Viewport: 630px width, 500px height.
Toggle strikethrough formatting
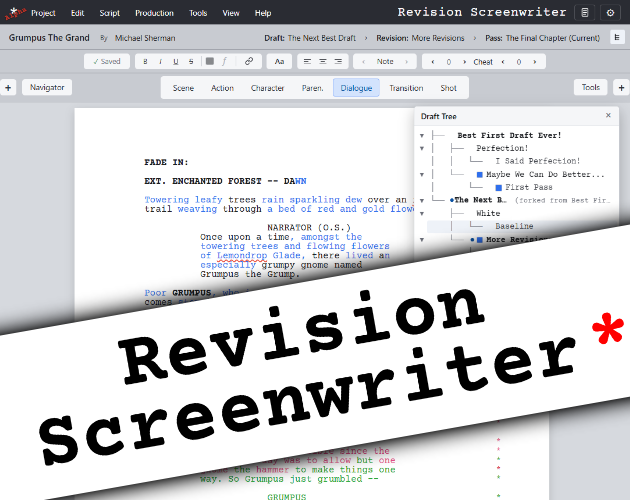coord(191,61)
